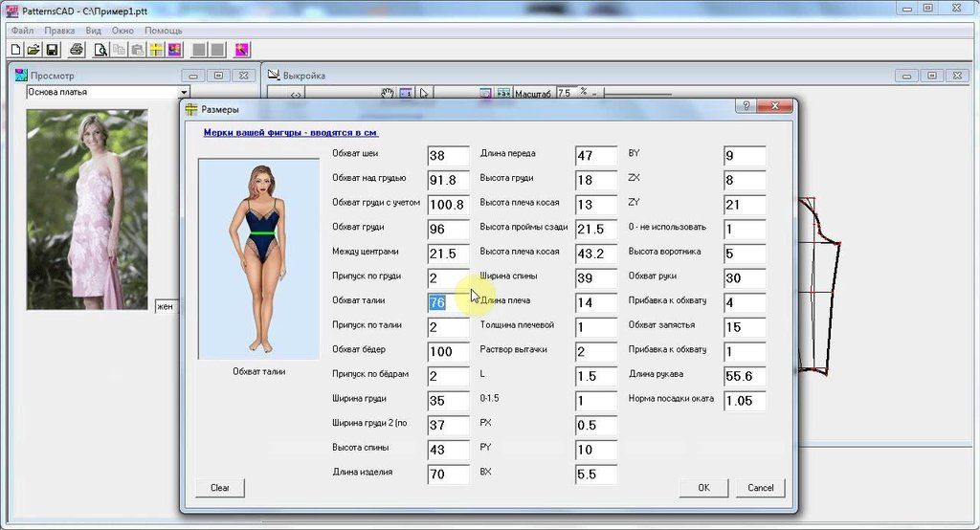Click the Длина рукава field 55.6
Screen dimensions: 980x530
(745, 376)
